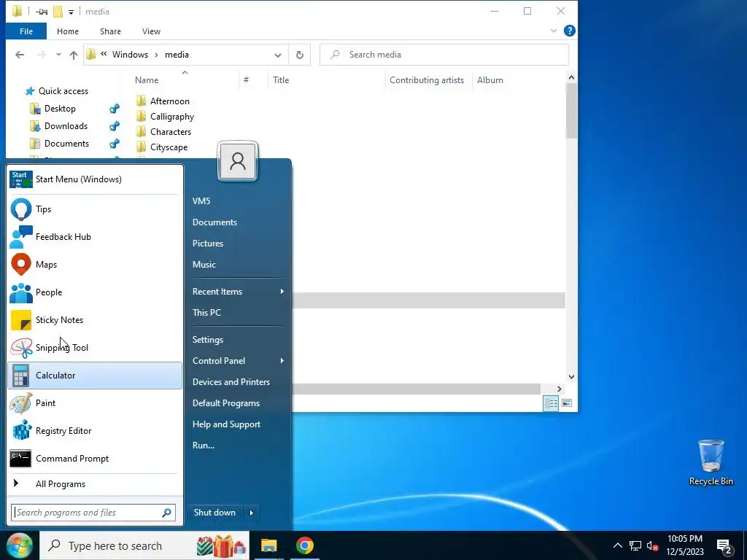The height and width of the screenshot is (560, 747).
Task: Open the notification center icon
Action: coord(724,546)
